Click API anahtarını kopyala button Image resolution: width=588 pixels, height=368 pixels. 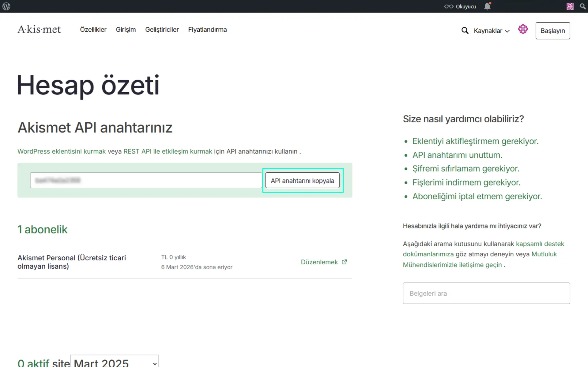(302, 180)
